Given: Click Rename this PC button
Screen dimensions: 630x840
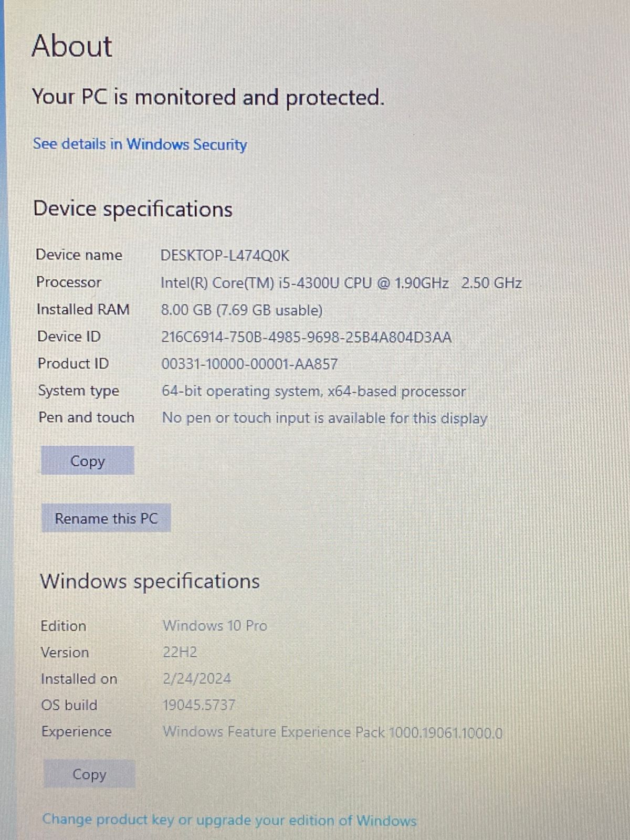Looking at the screenshot, I should pyautogui.click(x=106, y=518).
